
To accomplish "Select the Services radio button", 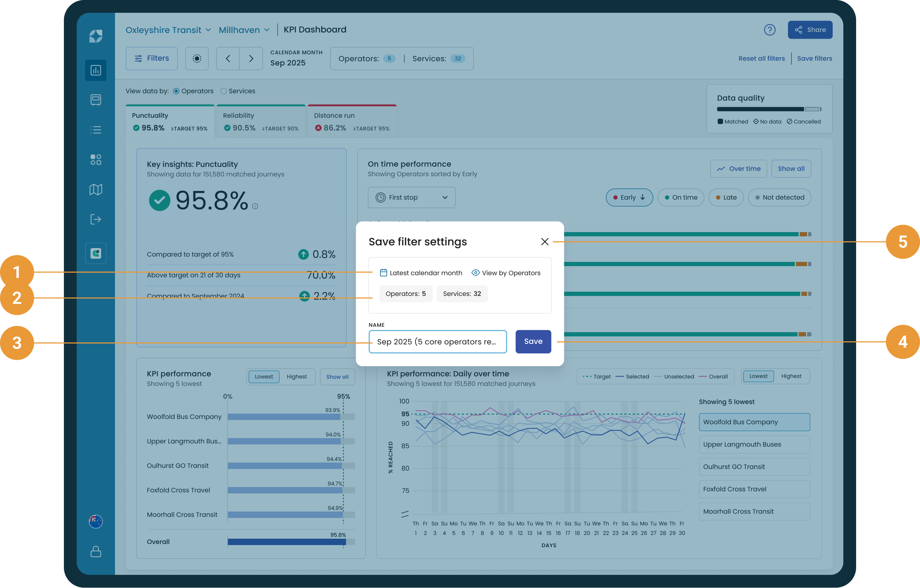I will point(224,91).
